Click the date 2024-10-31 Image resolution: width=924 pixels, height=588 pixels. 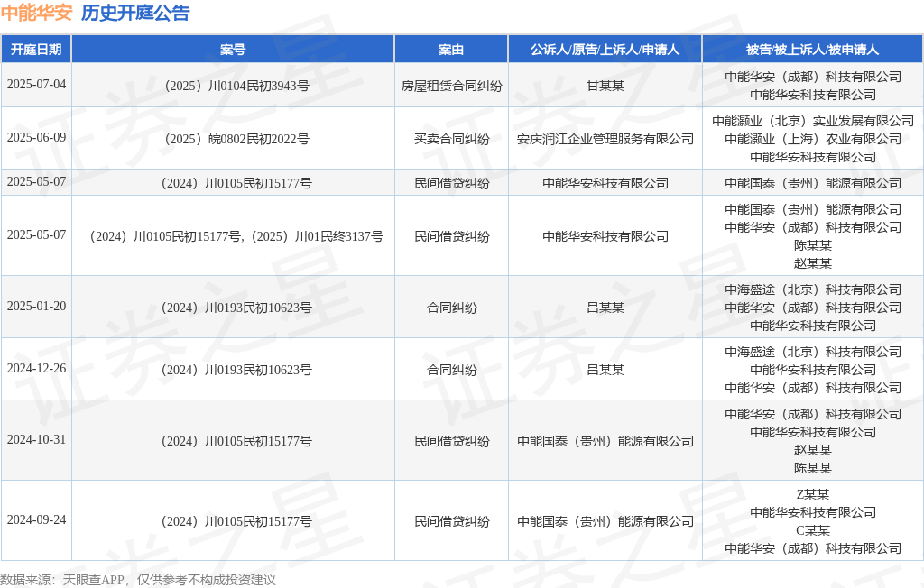pyautogui.click(x=36, y=439)
